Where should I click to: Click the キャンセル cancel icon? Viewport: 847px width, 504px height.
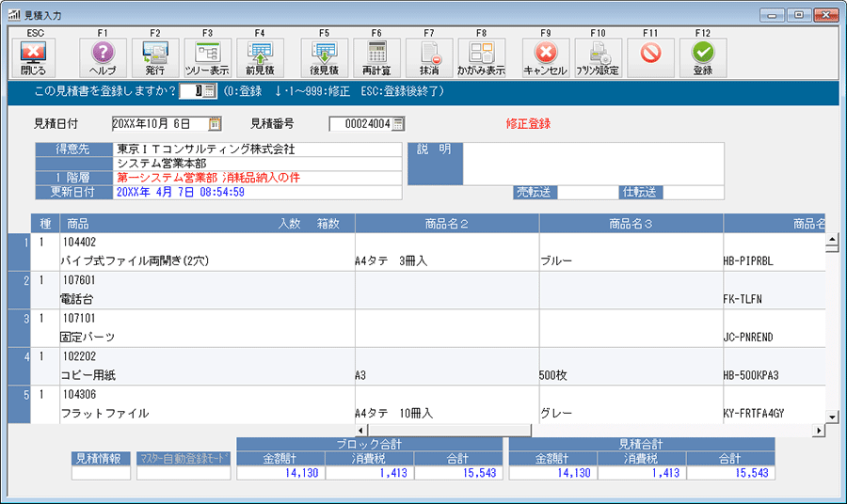point(546,57)
